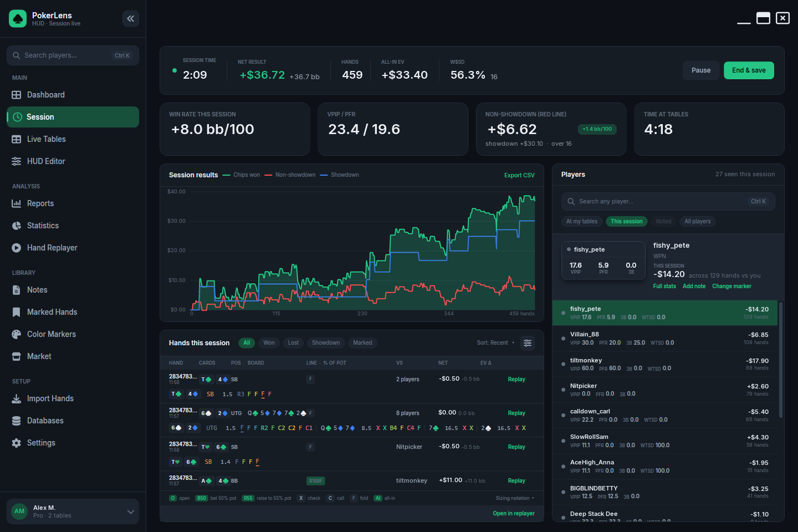This screenshot has height=532, width=798.
Task: Open the Sizing notation dropdown
Action: [x=515, y=498]
